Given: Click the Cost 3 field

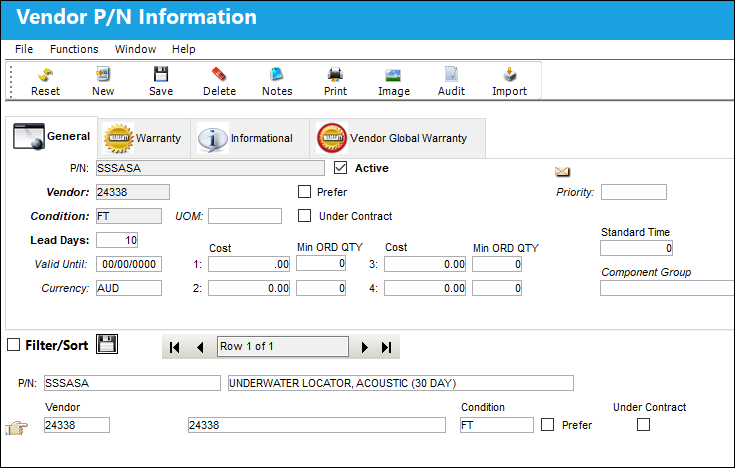Looking at the screenshot, I should 425,264.
